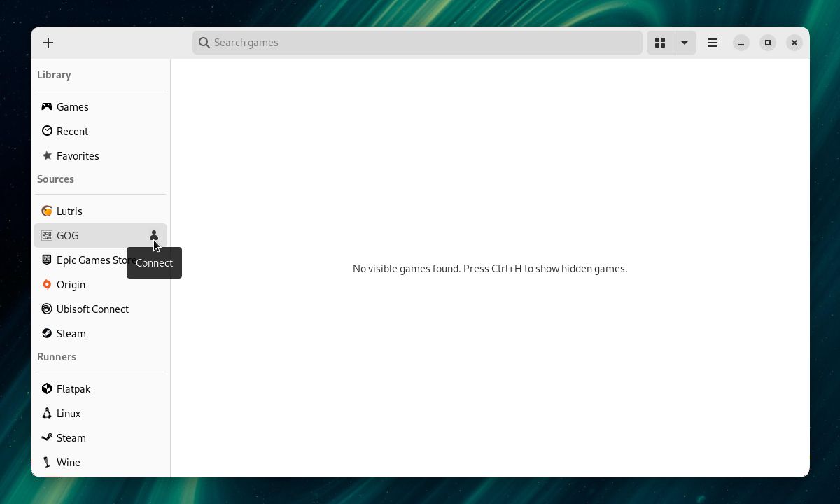Click the add game plus icon
This screenshot has height=504, width=840.
48,43
